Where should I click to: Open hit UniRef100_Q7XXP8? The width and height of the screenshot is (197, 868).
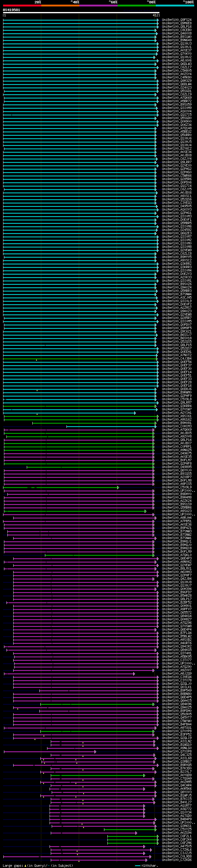pyautogui.click(x=177, y=751)
